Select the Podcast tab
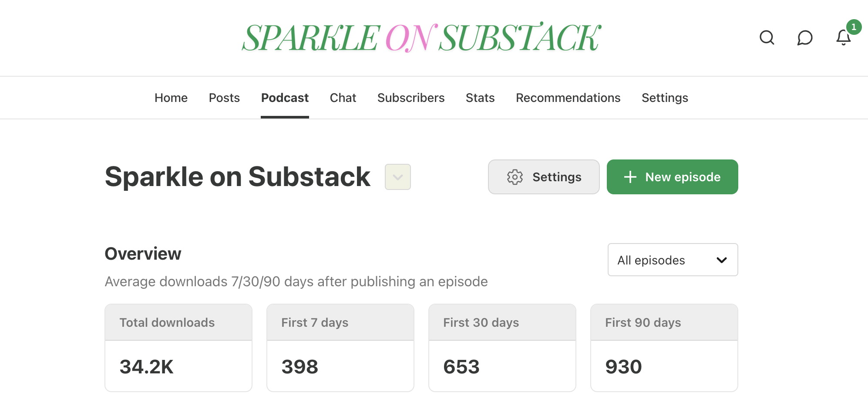The width and height of the screenshot is (868, 420). pos(285,98)
